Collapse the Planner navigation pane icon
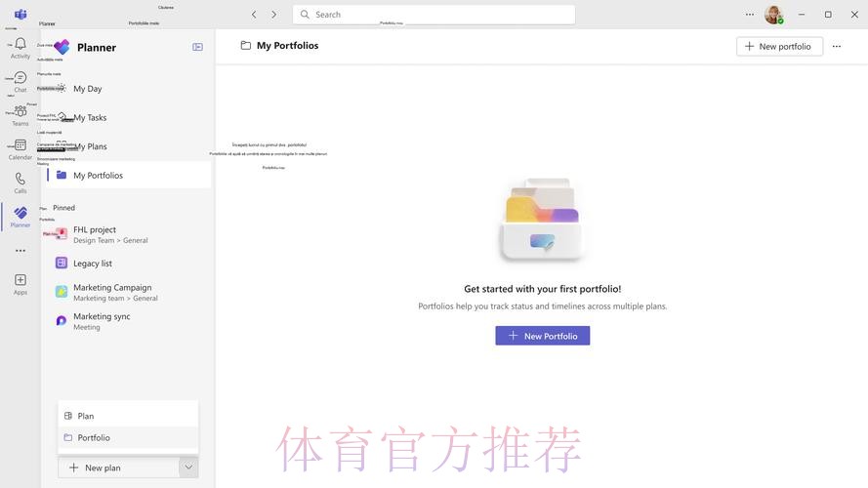 coord(197,47)
